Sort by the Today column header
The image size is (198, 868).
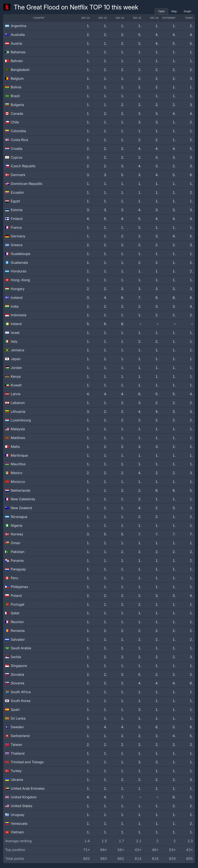(x=189, y=18)
